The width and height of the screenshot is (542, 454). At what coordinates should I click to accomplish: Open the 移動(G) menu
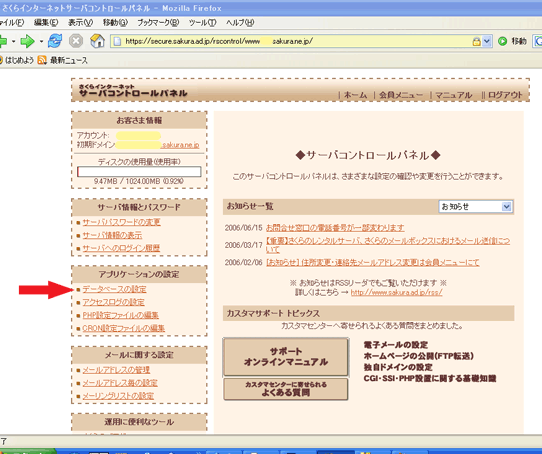(115, 23)
